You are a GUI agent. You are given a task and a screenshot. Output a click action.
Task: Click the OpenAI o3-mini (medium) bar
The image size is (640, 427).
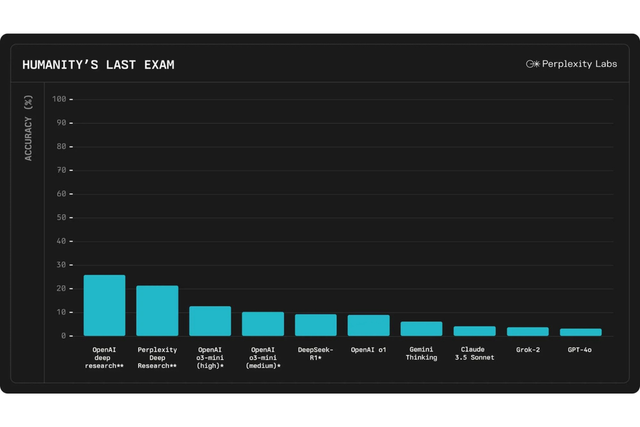[x=263, y=324]
